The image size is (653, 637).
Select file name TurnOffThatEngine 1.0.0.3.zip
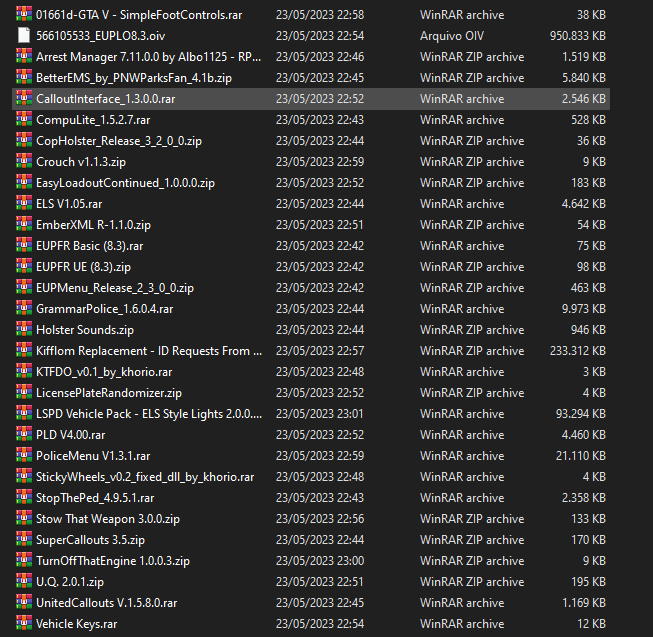tap(113, 561)
